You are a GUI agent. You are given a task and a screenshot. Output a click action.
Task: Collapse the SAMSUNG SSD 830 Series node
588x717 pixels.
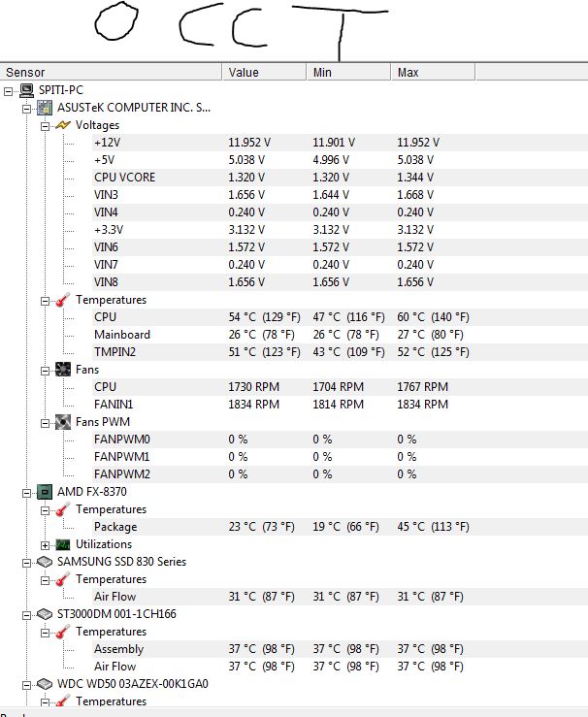[x=27, y=563]
